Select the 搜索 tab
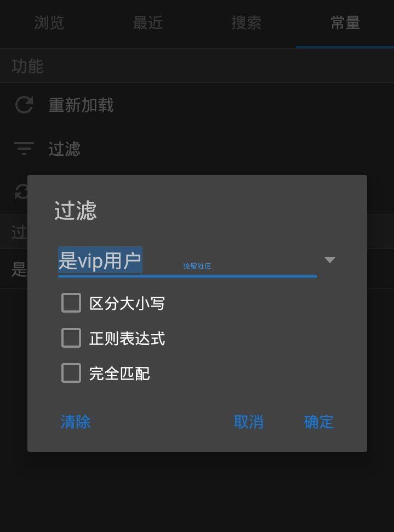 pyautogui.click(x=247, y=24)
